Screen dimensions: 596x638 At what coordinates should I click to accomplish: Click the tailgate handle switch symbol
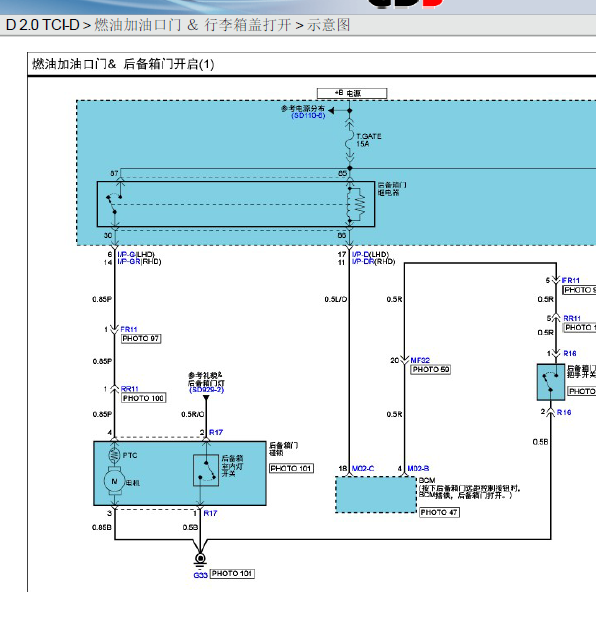[551, 382]
